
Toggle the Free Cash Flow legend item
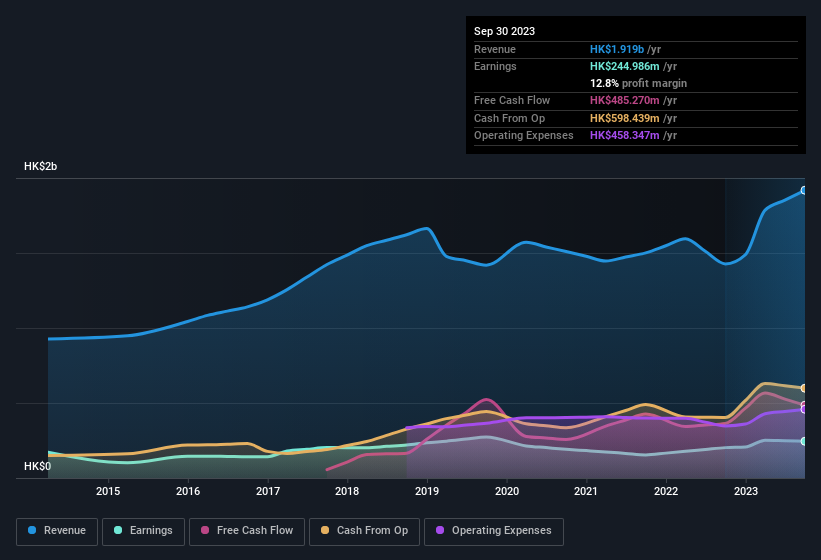pos(247,530)
